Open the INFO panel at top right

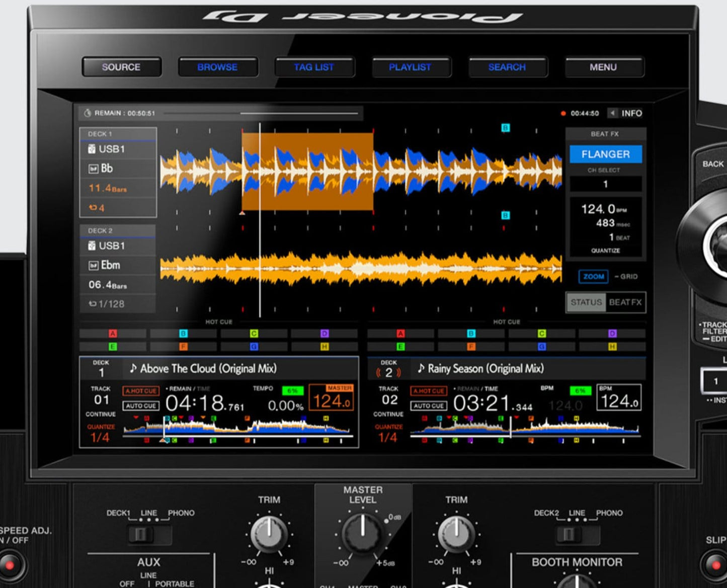[x=631, y=113]
